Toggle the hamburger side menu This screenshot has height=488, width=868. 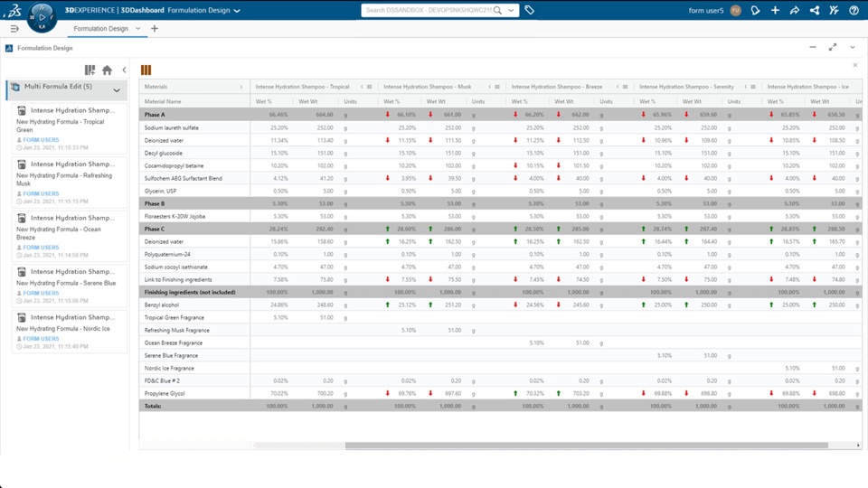click(x=14, y=29)
